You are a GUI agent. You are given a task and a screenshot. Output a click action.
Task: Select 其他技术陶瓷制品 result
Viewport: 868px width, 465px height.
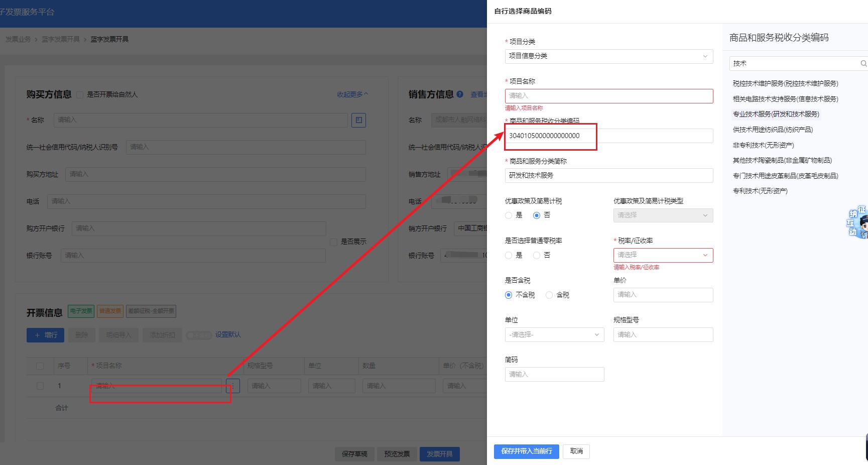[x=782, y=160]
